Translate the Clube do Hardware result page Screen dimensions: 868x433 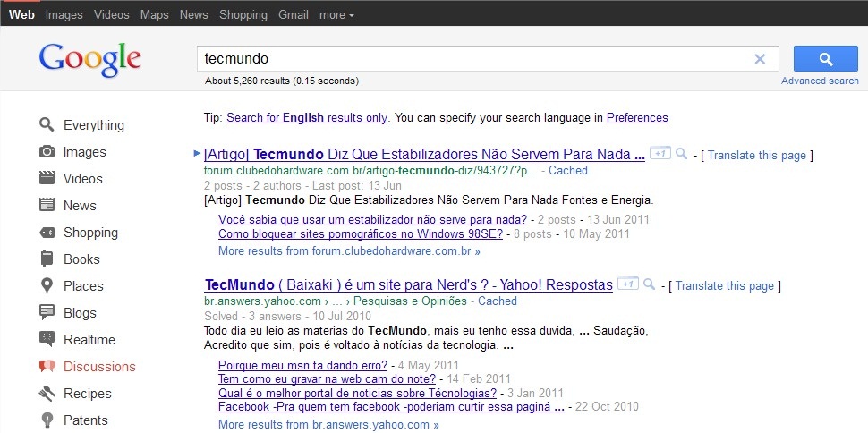click(757, 156)
